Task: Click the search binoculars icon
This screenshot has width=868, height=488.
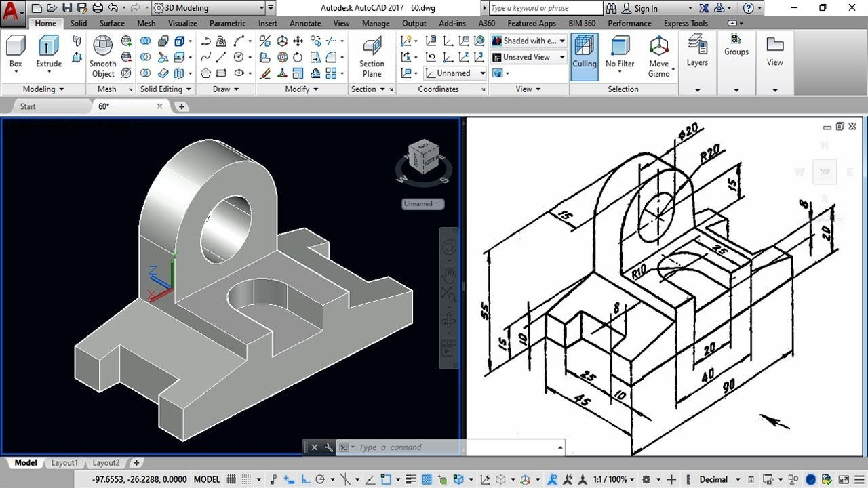Action: pos(612,8)
